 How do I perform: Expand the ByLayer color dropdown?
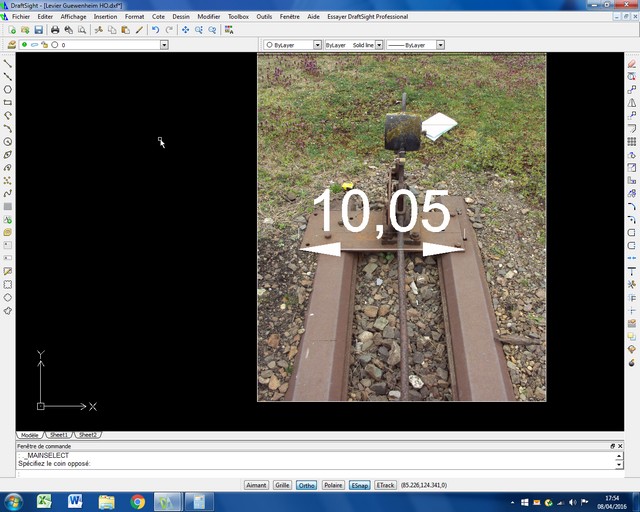coord(317,45)
